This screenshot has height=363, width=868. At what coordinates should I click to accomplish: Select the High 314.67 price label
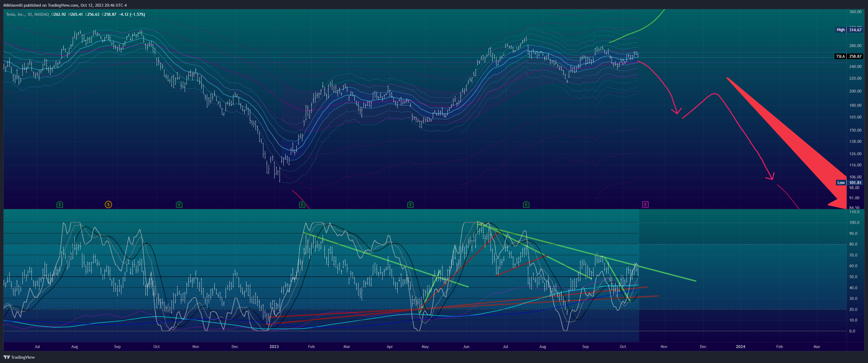(x=849, y=30)
